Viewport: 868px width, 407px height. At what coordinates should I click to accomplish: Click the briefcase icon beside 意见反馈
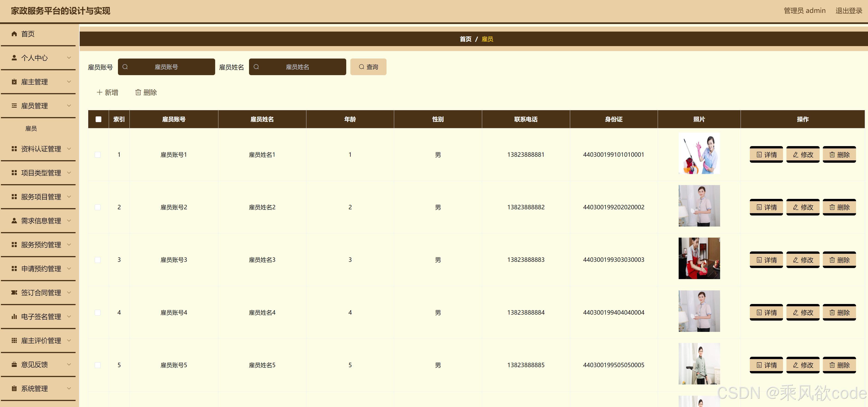(x=14, y=365)
